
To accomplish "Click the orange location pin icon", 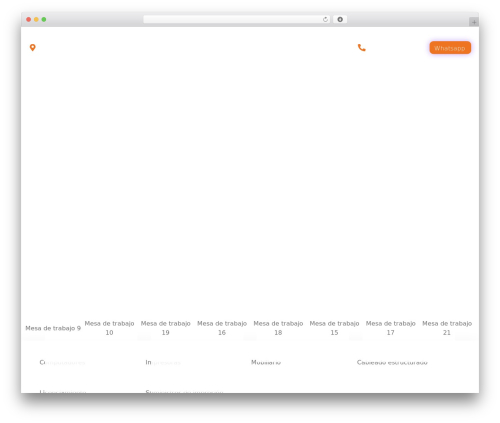I will click(x=33, y=48).
